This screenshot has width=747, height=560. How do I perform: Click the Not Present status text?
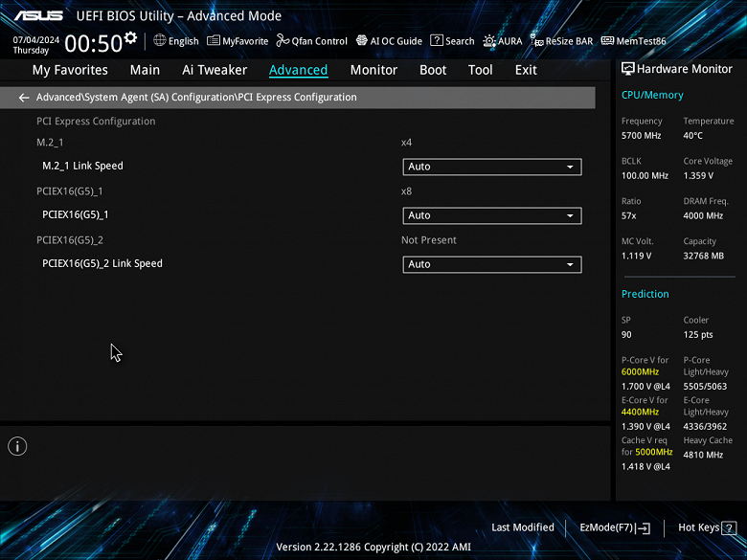point(428,240)
